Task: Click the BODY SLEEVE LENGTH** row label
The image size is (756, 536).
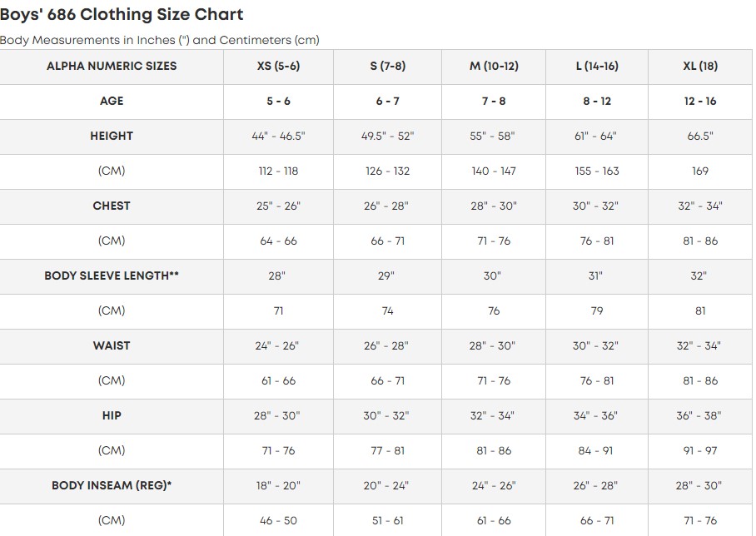Action: (112, 275)
